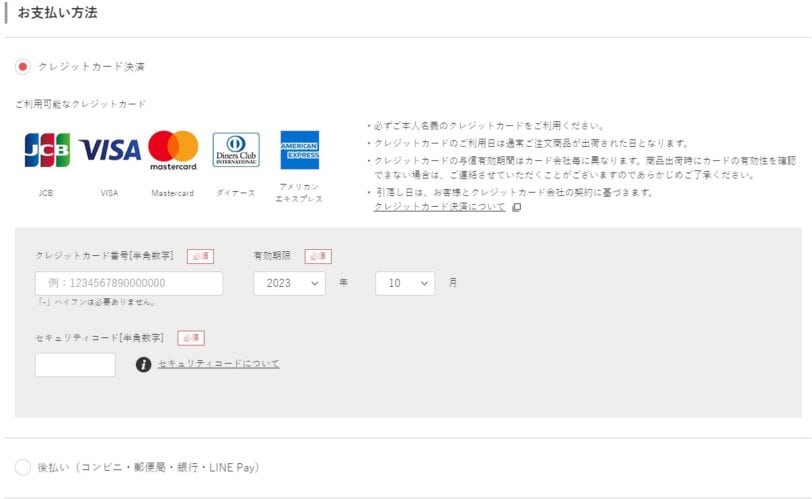812x499 pixels.
Task: Click the ハイフンは必要ありません hint text
Action: 96,302
